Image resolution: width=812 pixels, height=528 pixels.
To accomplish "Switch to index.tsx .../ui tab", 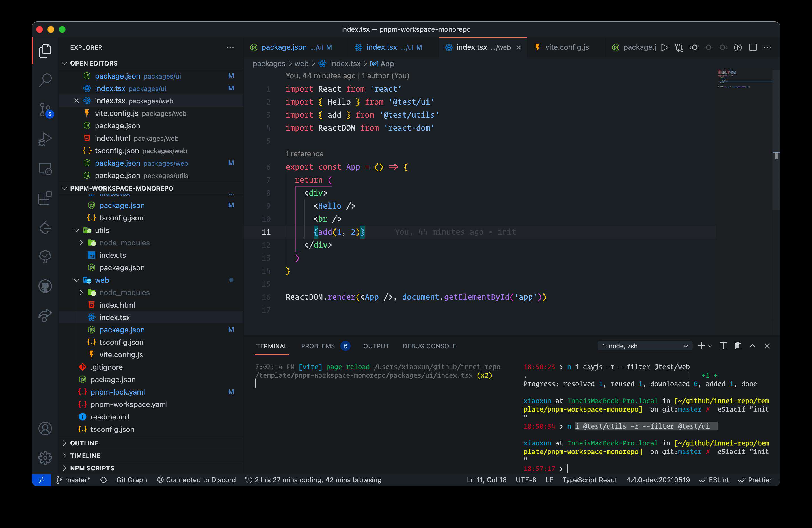I will click(x=393, y=47).
